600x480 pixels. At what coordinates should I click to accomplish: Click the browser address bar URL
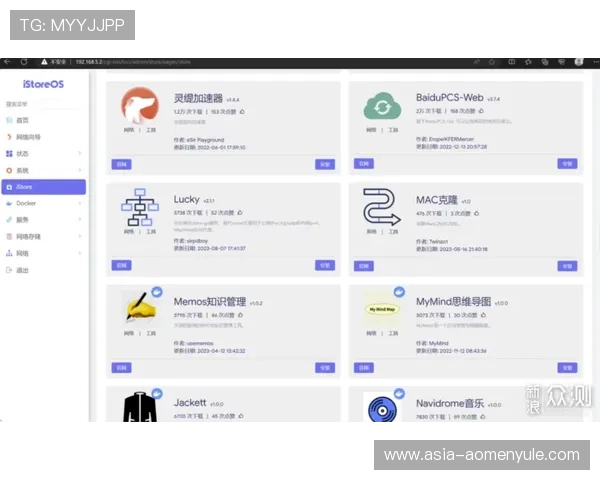coord(133,62)
